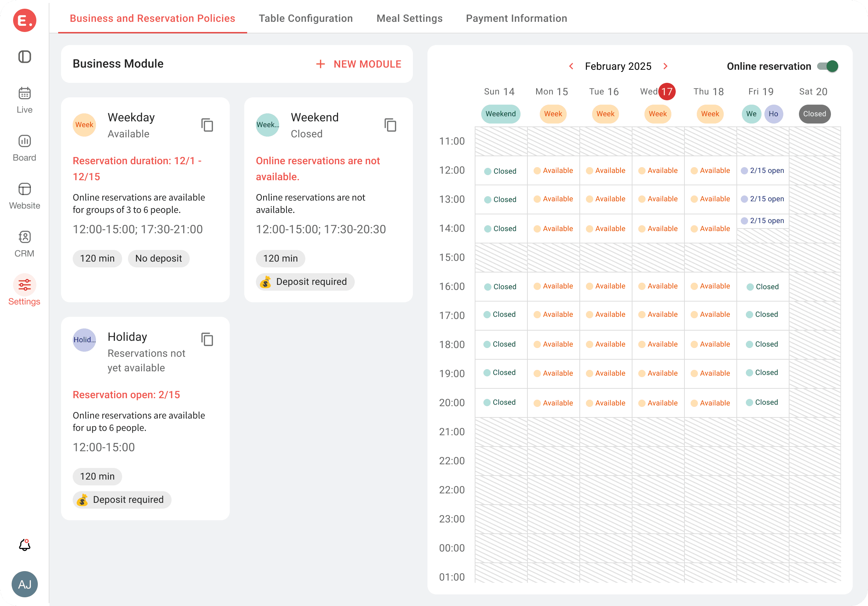Click Sunday 12:00 Closed slot
This screenshot has width=868, height=606.
tap(500, 171)
